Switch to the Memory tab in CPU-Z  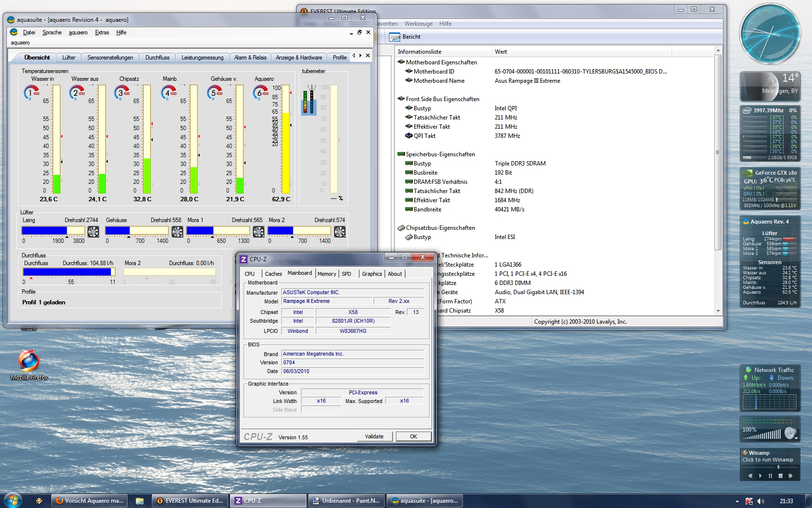327,274
